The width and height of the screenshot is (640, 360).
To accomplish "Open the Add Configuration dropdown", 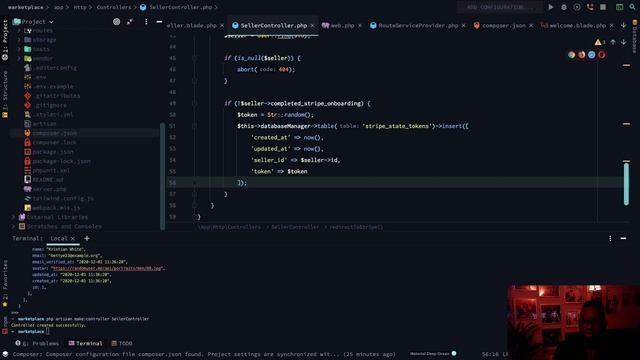I will click(x=500, y=7).
